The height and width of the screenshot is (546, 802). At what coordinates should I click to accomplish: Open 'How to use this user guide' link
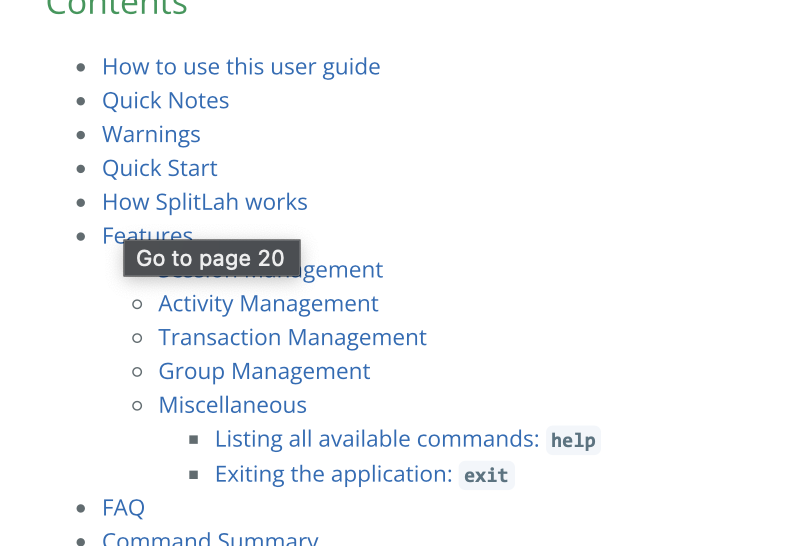pyautogui.click(x=241, y=67)
